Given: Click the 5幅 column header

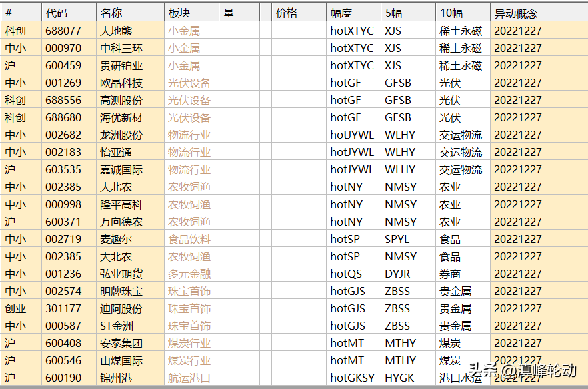Looking at the screenshot, I should (x=409, y=13).
